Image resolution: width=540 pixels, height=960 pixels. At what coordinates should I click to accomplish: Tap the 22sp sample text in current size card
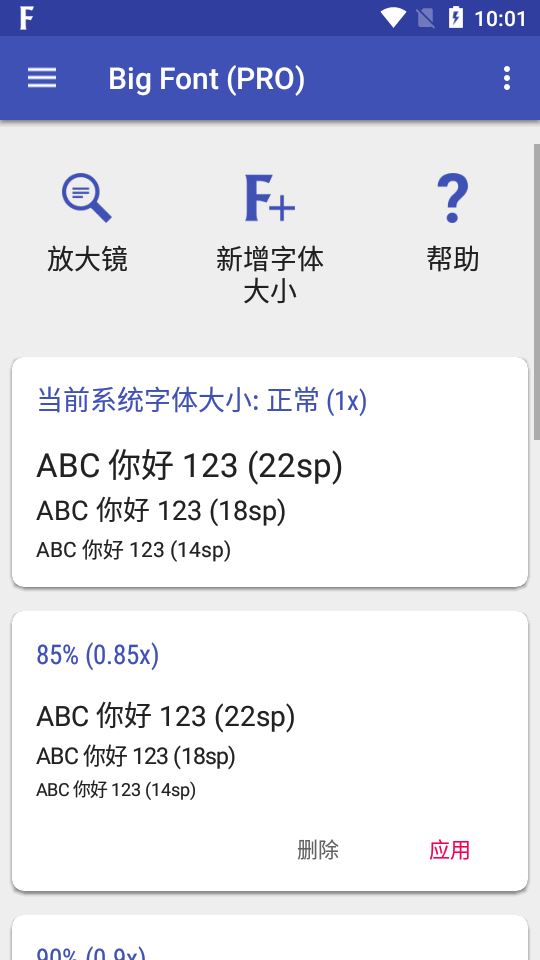[190, 466]
